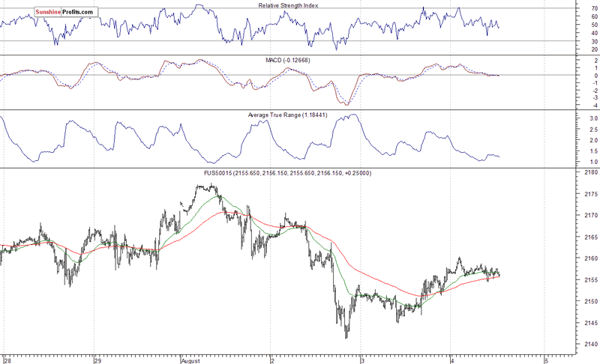Click the 2 date marker on the time axis
The image size is (600, 364).
[x=272, y=360]
